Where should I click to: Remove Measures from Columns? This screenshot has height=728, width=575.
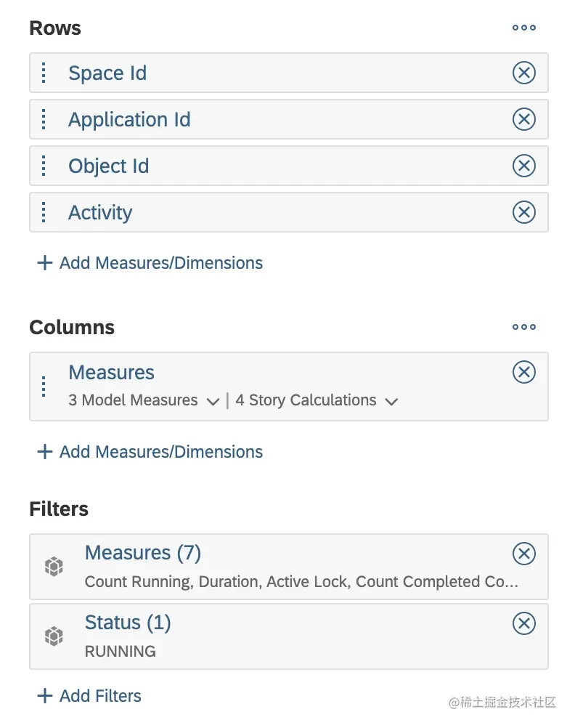pyautogui.click(x=523, y=372)
